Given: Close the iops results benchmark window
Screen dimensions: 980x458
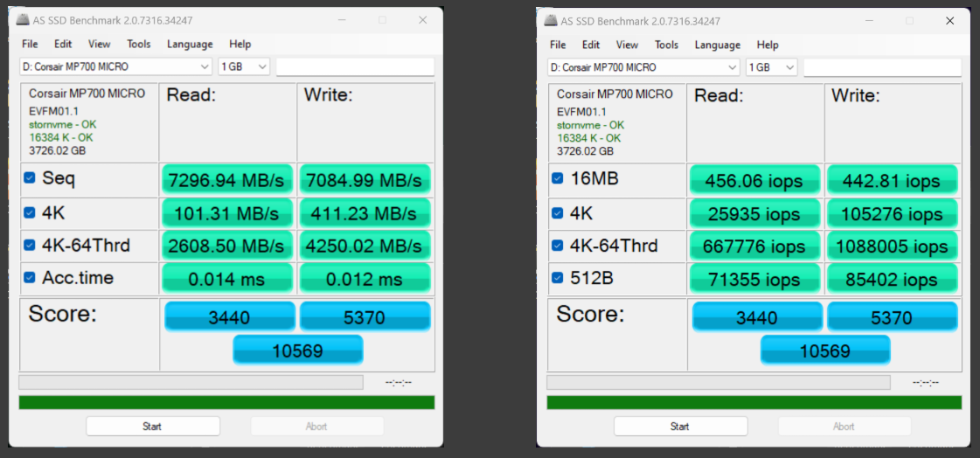Looking at the screenshot, I should [950, 20].
